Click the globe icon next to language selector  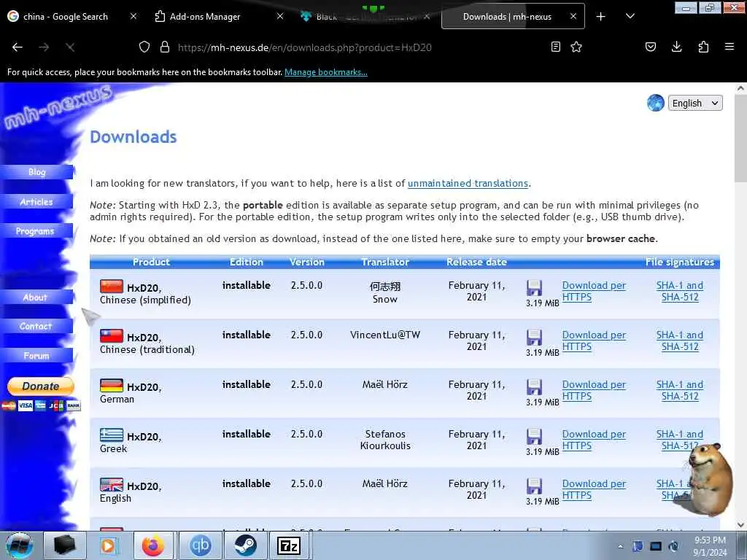pyautogui.click(x=656, y=103)
